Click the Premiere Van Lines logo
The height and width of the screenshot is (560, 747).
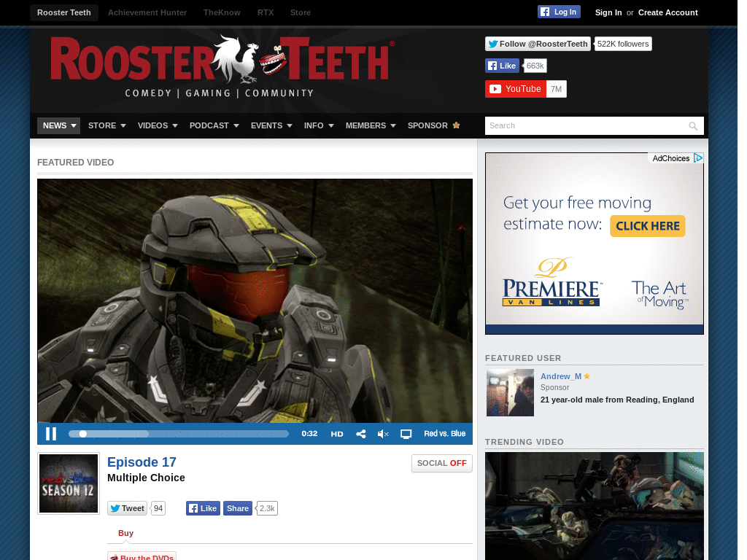coord(551,283)
